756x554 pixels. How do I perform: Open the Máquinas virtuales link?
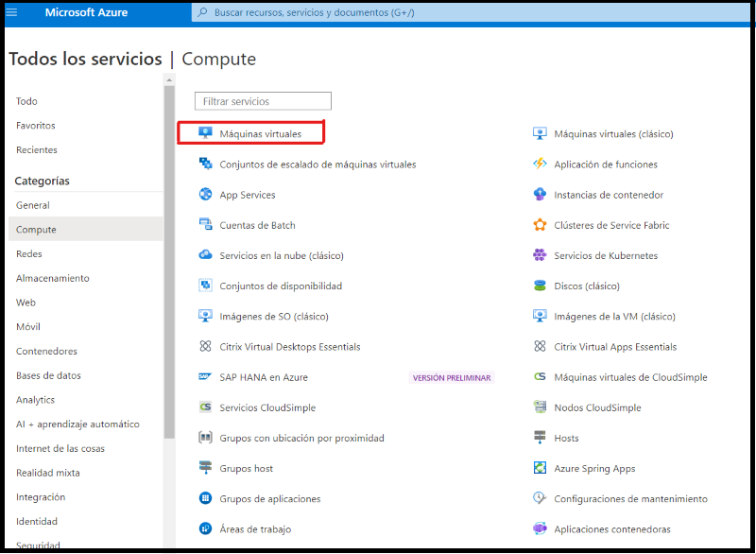261,133
